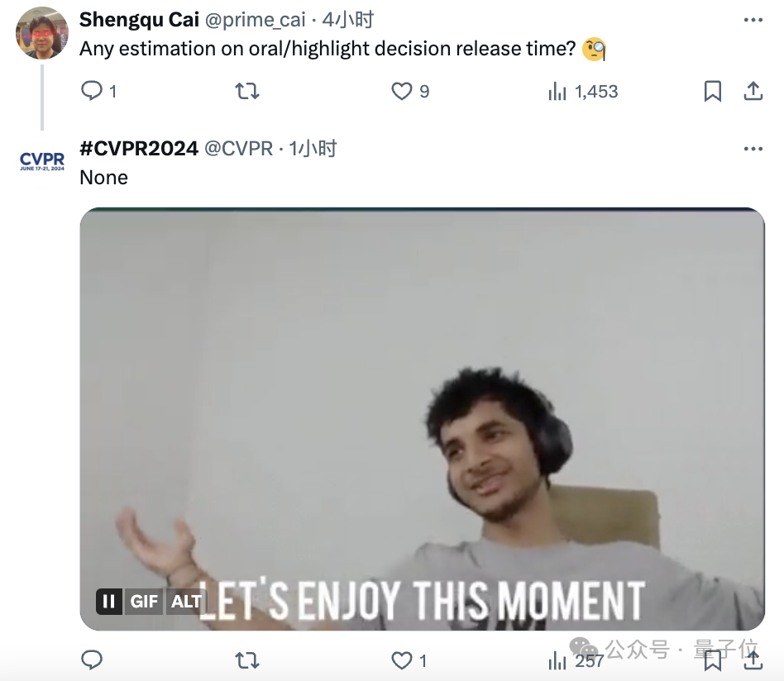784x681 pixels.
Task: Open @prime_cai handle link
Action: tap(255, 20)
